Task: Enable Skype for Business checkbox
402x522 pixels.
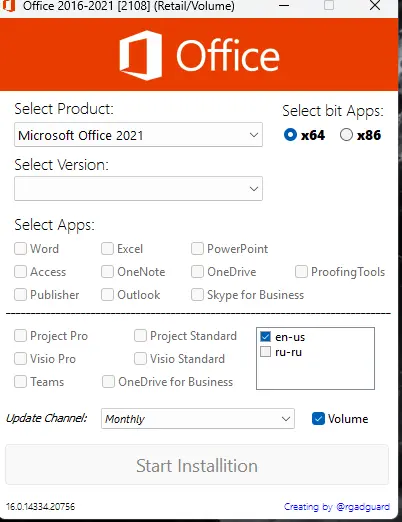Action: point(197,294)
